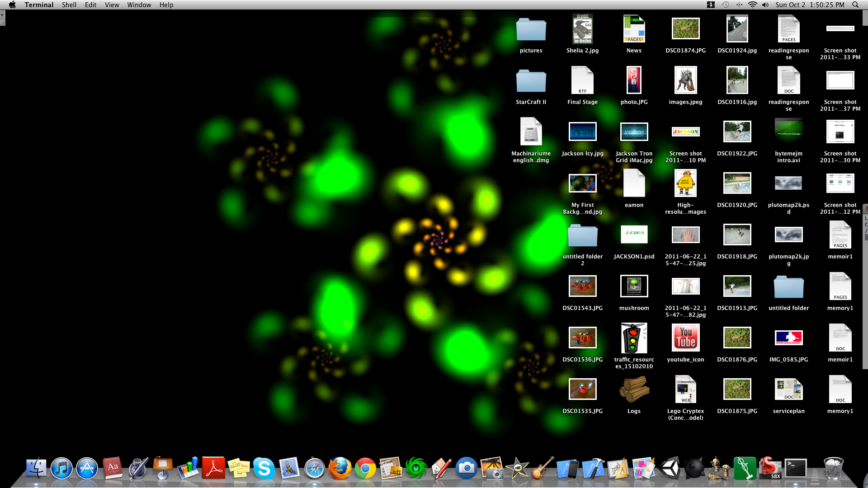Open the Mail app from the Dock

pyautogui.click(x=290, y=469)
